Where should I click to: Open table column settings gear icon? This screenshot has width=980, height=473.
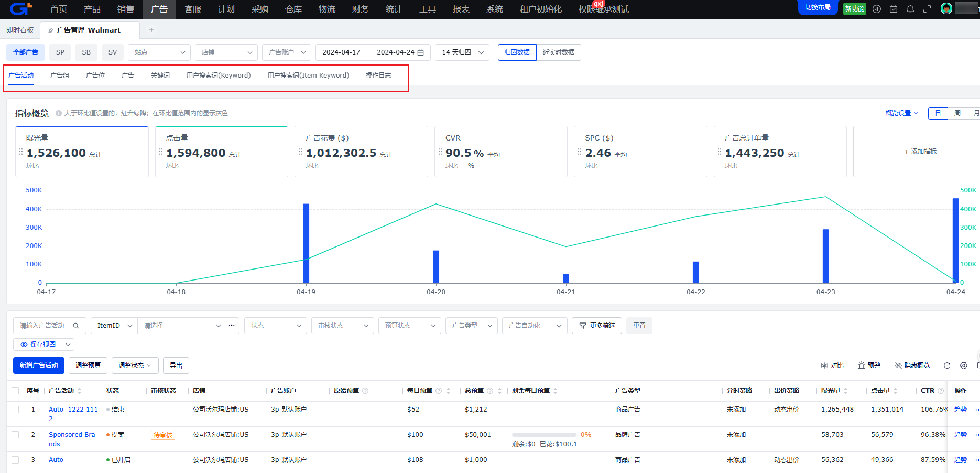coord(964,365)
